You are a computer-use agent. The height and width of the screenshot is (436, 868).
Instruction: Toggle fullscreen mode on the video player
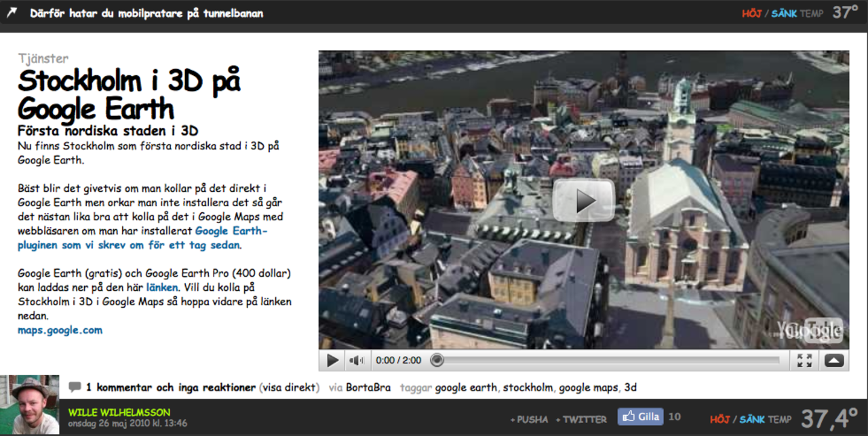point(805,361)
